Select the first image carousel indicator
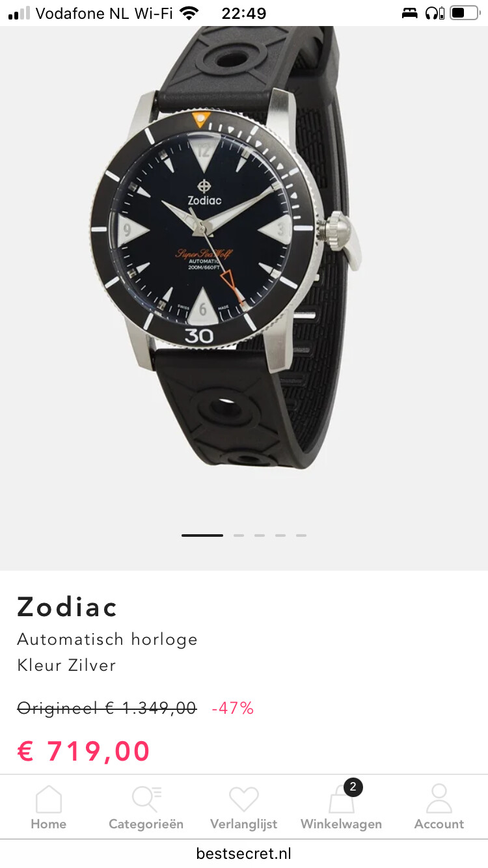The height and width of the screenshot is (868, 488). pos(202,536)
